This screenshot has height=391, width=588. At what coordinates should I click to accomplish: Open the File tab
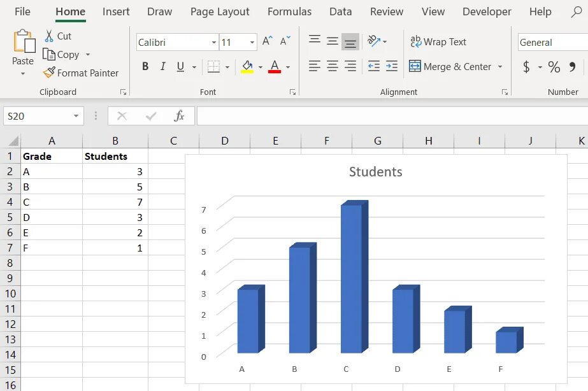coord(22,11)
